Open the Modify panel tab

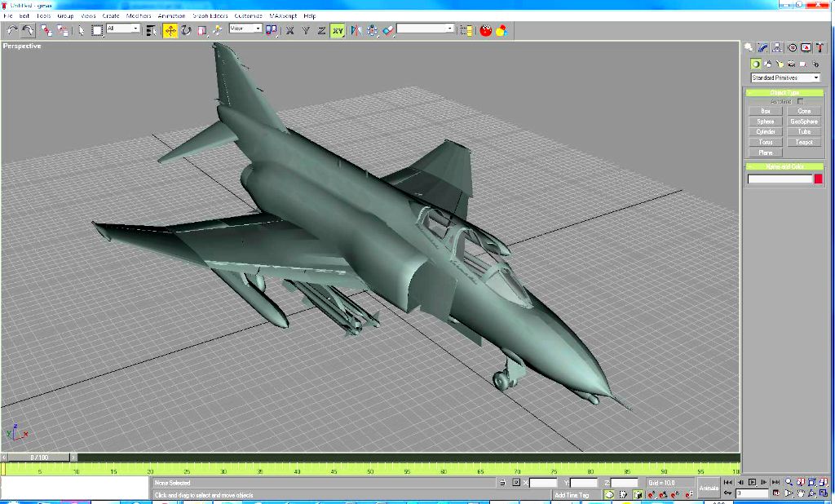click(x=762, y=48)
